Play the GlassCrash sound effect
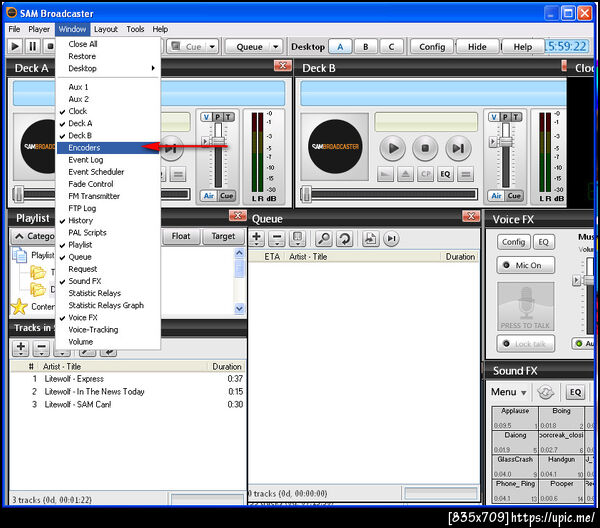This screenshot has height=528, width=600. point(515,466)
